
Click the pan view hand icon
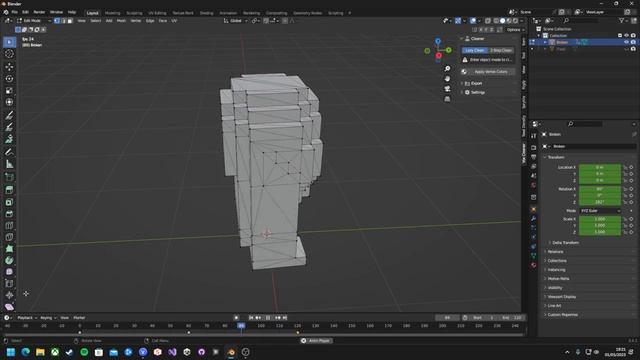[x=447, y=78]
